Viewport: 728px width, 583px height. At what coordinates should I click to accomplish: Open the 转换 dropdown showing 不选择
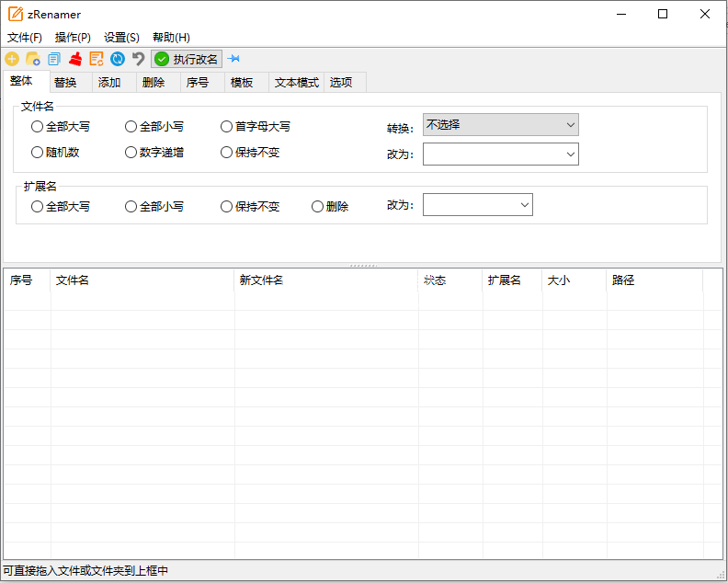(x=500, y=124)
